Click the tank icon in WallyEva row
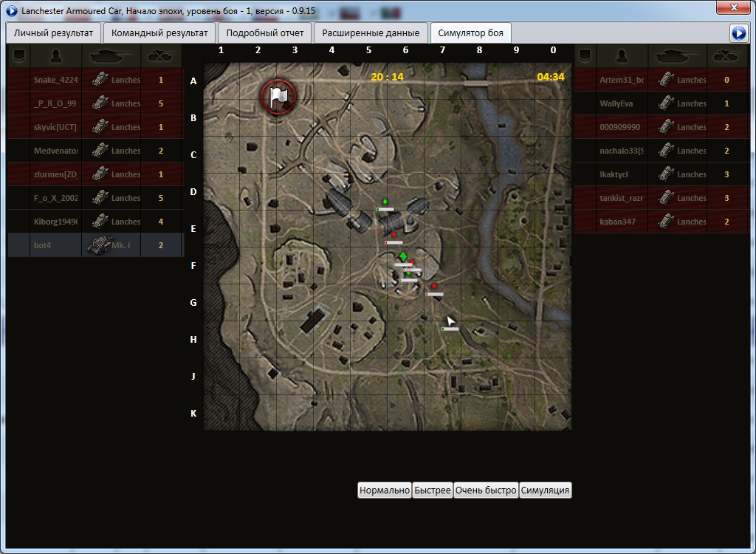 click(x=666, y=103)
